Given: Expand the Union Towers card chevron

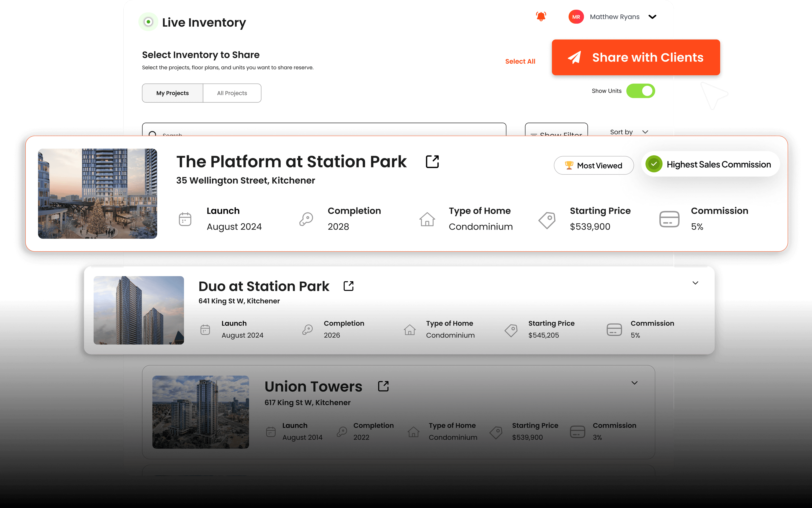Looking at the screenshot, I should pyautogui.click(x=634, y=383).
